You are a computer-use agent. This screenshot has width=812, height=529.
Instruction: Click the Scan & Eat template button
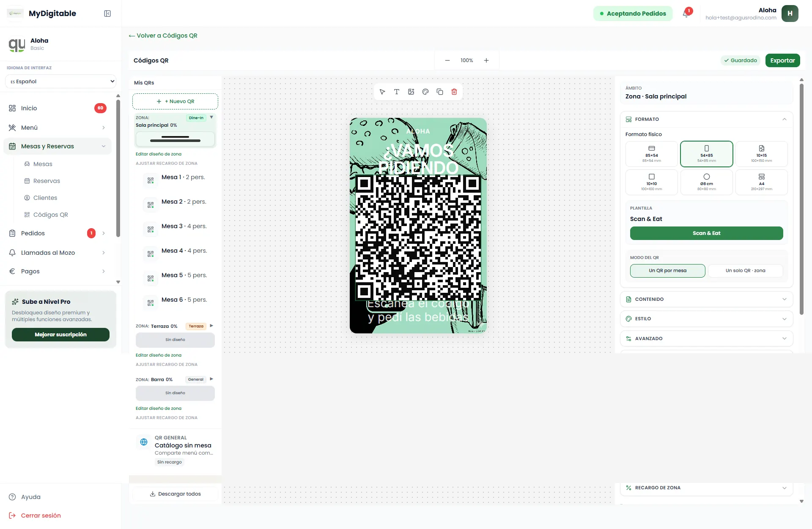(706, 233)
